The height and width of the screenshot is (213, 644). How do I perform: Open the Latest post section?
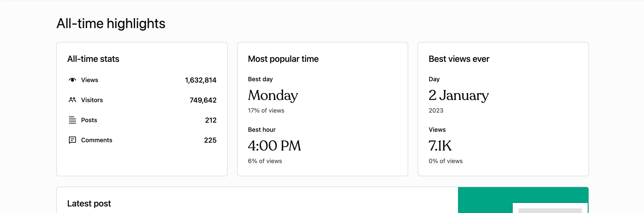(x=89, y=203)
